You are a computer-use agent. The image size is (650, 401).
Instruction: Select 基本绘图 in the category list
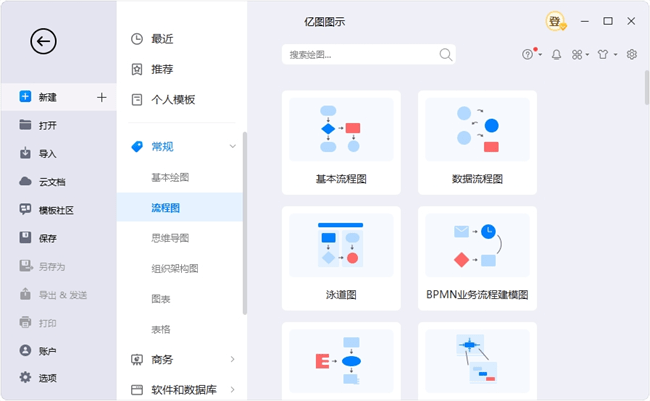(x=170, y=177)
